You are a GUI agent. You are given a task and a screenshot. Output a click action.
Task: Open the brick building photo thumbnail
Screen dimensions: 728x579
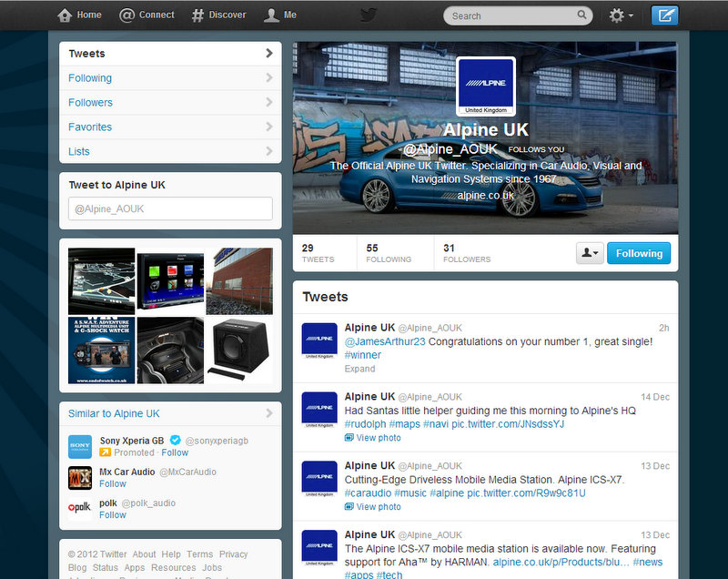pyautogui.click(x=239, y=281)
